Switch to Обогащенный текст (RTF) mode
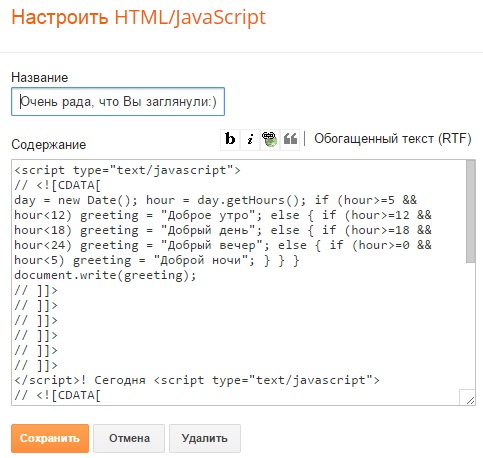The image size is (483, 458). pos(393,139)
